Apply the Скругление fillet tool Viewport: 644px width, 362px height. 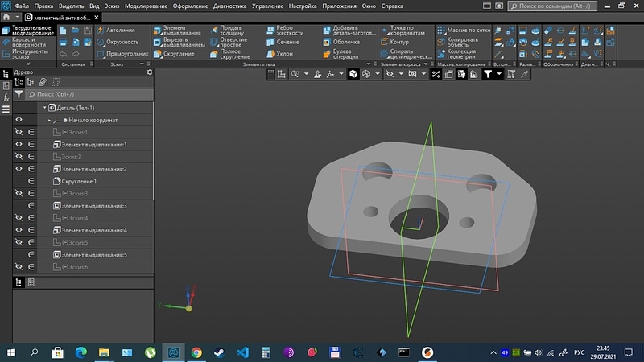(x=174, y=54)
